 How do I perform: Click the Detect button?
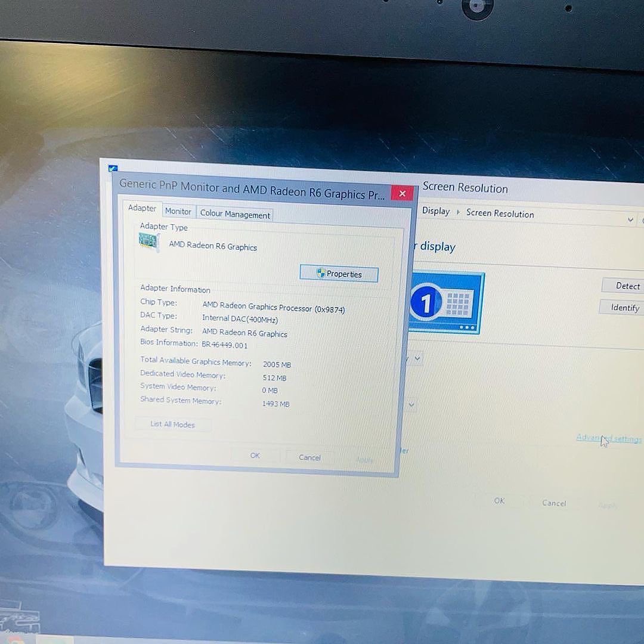tap(626, 286)
